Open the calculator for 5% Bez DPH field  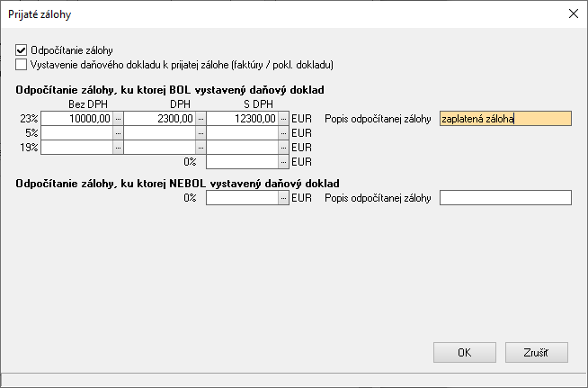click(118, 132)
